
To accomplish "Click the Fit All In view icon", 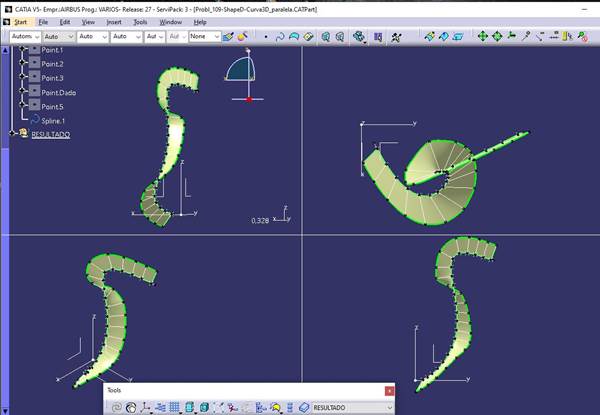I will (x=481, y=37).
